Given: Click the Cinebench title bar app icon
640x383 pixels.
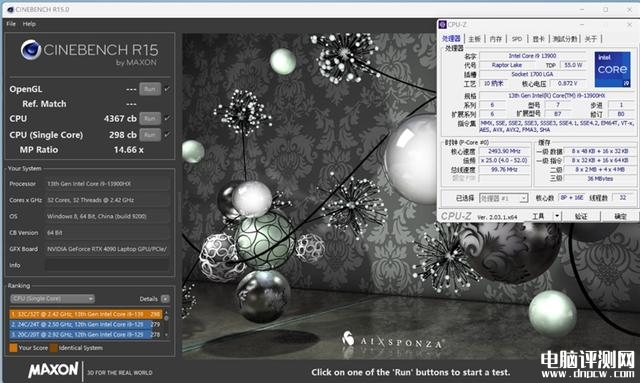Looking at the screenshot, I should [x=10, y=9].
